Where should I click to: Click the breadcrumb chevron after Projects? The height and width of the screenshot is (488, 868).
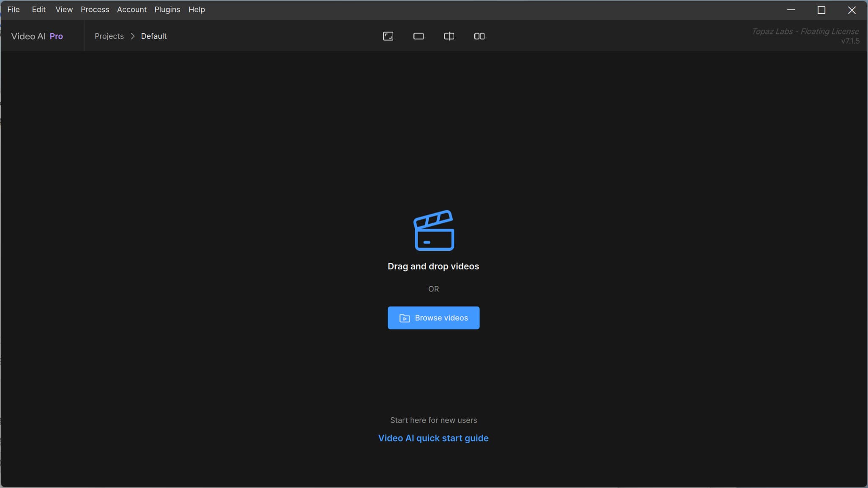(132, 36)
